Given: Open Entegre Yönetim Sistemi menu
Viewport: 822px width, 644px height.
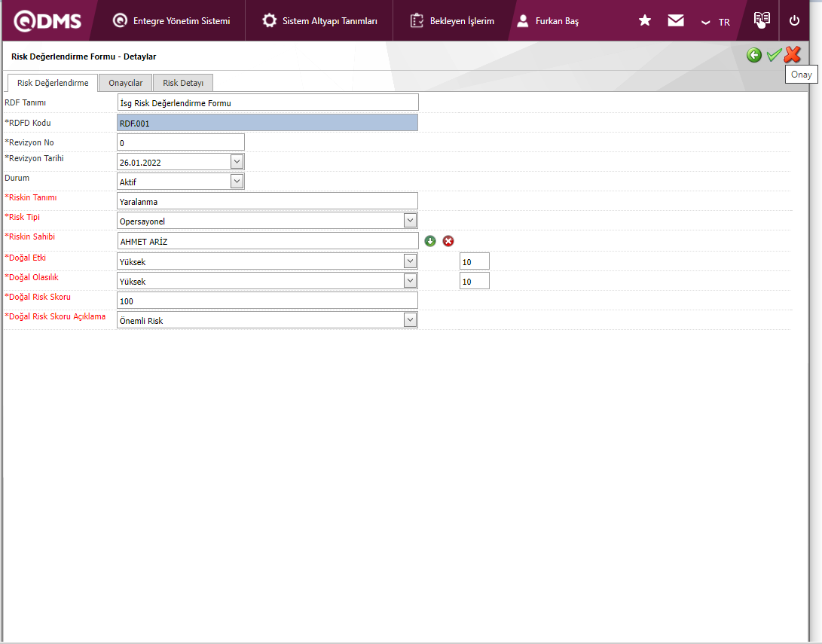Looking at the screenshot, I should (x=172, y=21).
